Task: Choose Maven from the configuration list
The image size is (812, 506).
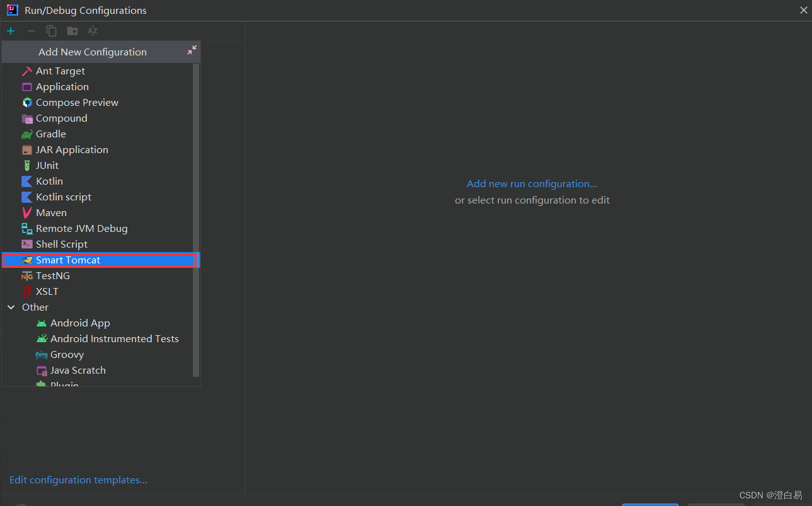Action: tap(51, 213)
